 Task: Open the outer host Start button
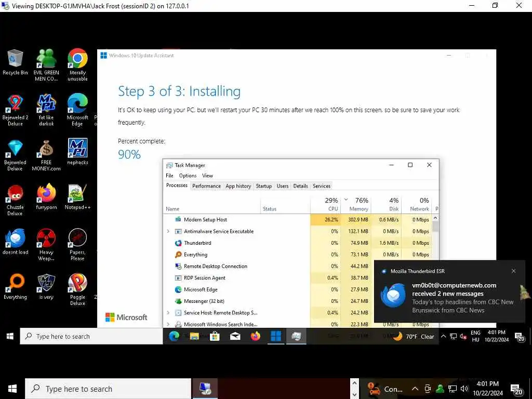12,389
